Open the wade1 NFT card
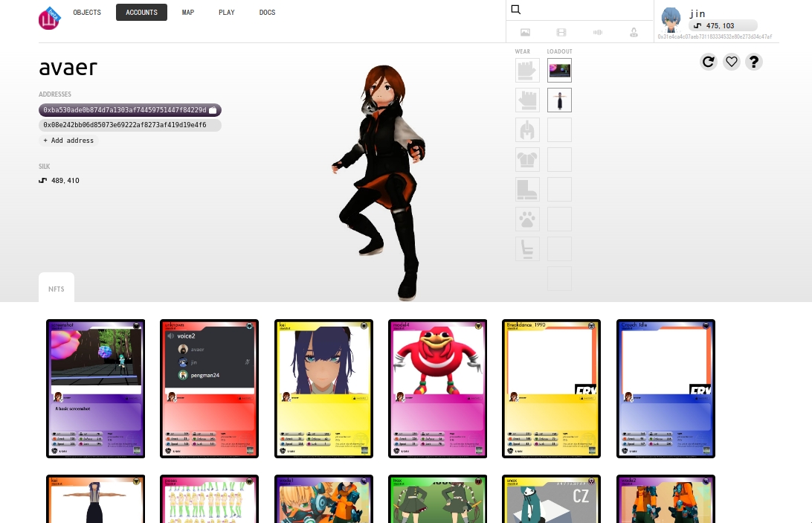Viewport: 812px width, 523px height. (323, 498)
